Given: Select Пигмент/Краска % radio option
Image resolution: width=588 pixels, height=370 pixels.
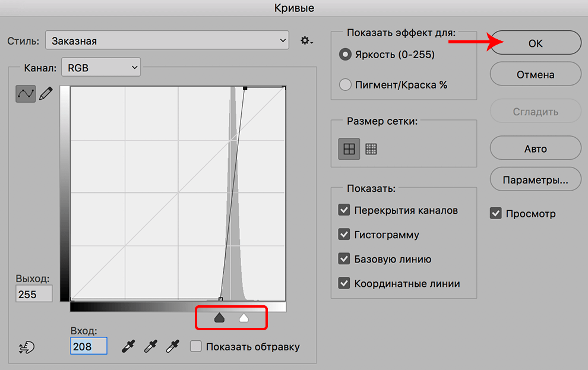Looking at the screenshot, I should [345, 85].
